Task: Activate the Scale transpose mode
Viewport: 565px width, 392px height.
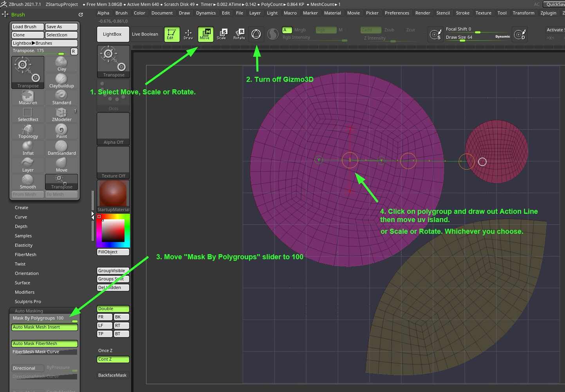Action: pyautogui.click(x=222, y=34)
